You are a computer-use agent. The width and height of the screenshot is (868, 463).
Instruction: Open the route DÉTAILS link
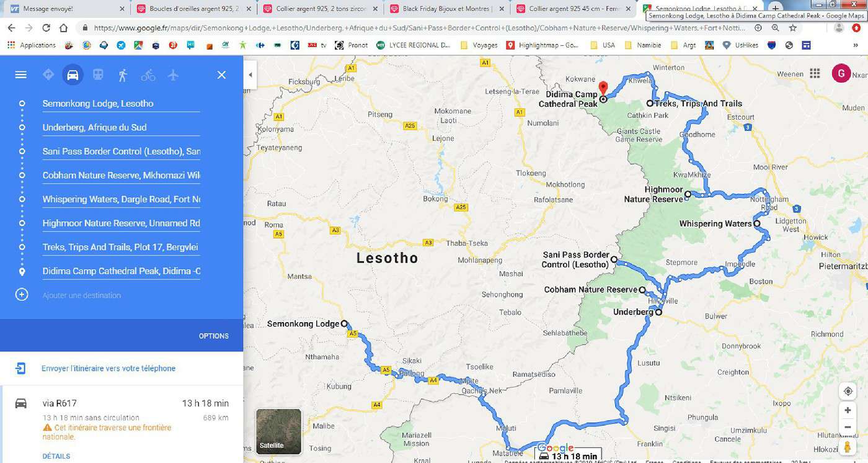[x=56, y=456]
